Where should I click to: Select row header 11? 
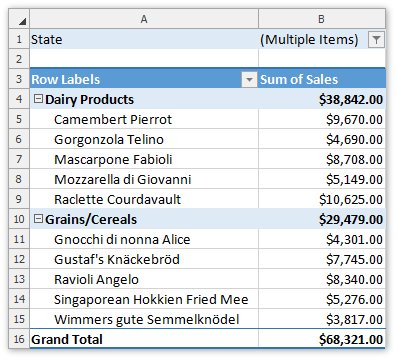[19, 239]
